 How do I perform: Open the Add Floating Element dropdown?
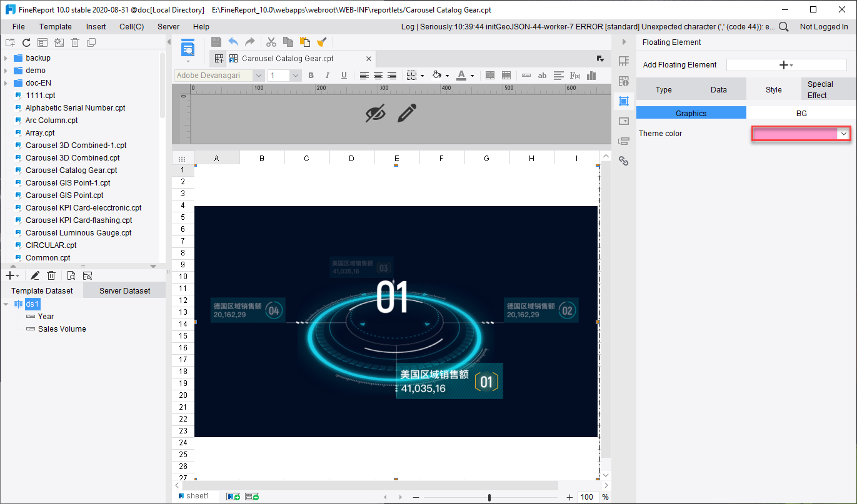pos(786,65)
